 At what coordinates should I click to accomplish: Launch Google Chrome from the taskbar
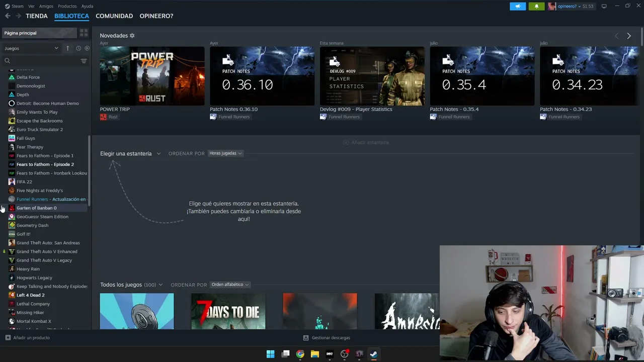click(x=300, y=354)
